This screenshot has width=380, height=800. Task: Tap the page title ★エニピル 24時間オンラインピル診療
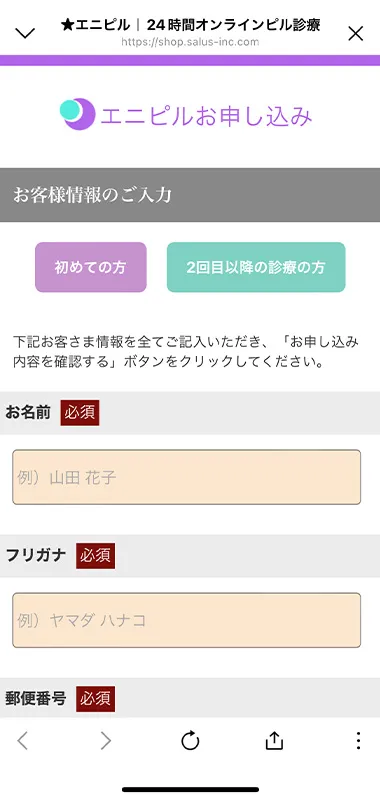[190, 24]
